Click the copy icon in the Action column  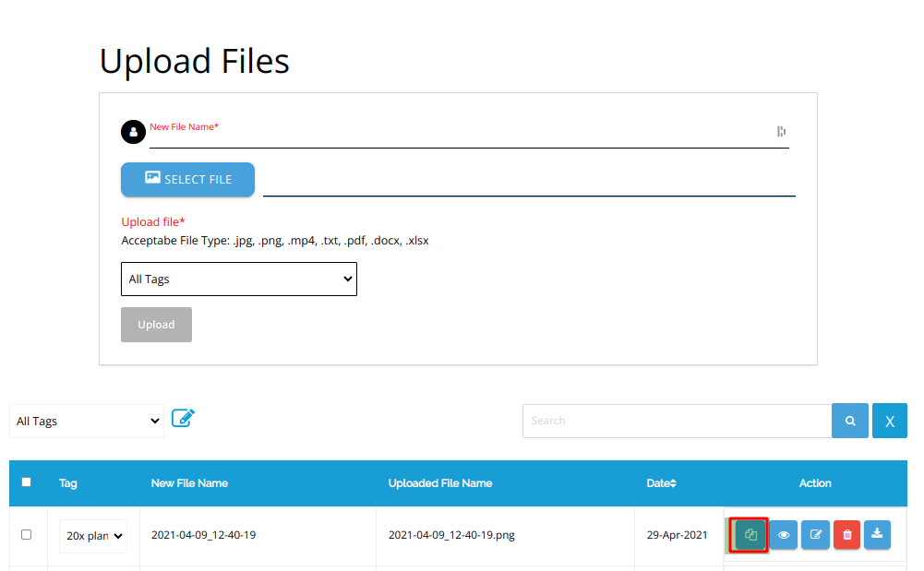coord(750,535)
